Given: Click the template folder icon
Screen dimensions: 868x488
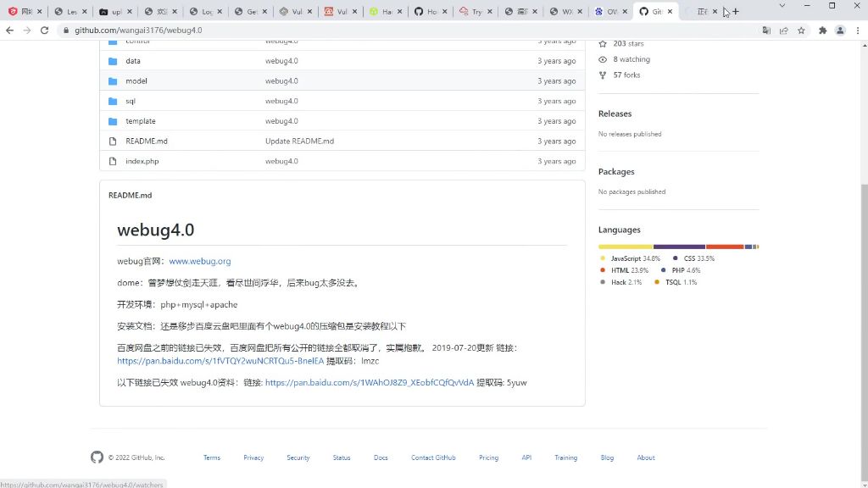Looking at the screenshot, I should point(113,121).
